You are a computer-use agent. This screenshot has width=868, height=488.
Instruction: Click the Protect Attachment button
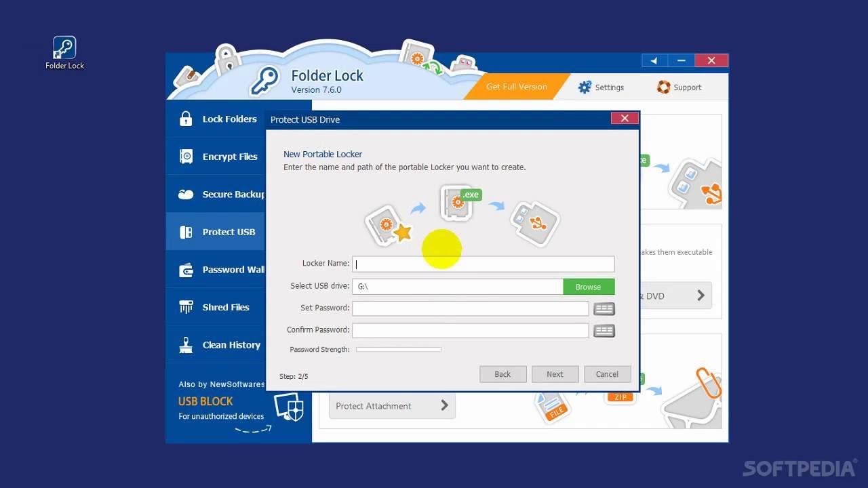392,405
